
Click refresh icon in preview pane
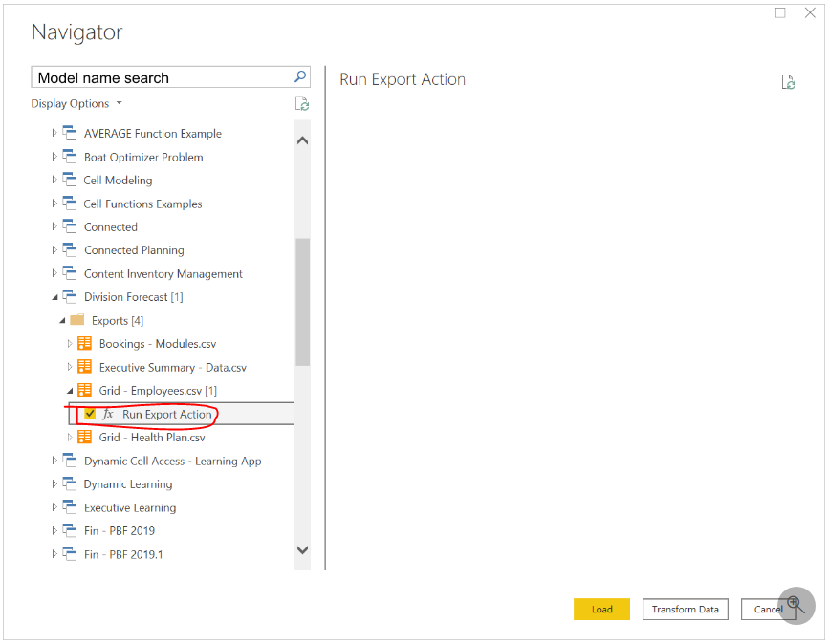[x=789, y=82]
